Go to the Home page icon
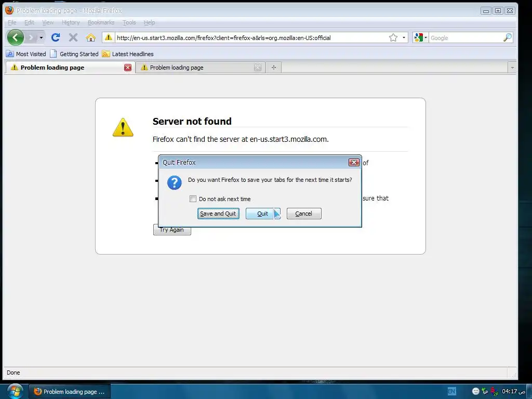Screen dimensions: 532x399 [90, 37]
